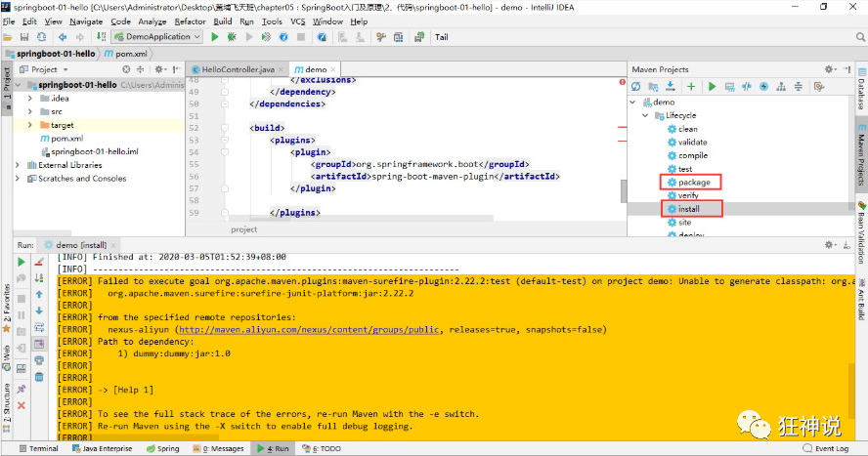Open the 6: TODO tool window

(x=322, y=449)
